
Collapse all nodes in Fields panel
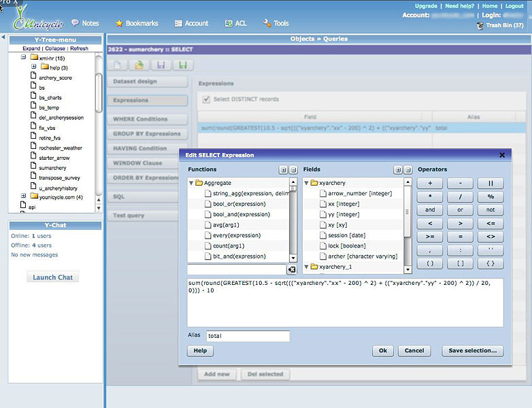(x=407, y=169)
